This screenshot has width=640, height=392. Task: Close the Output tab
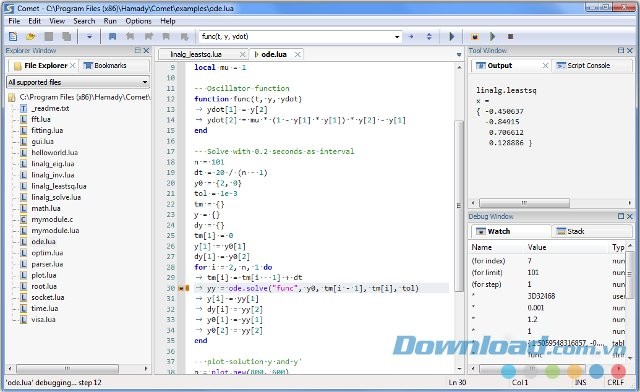(x=545, y=65)
